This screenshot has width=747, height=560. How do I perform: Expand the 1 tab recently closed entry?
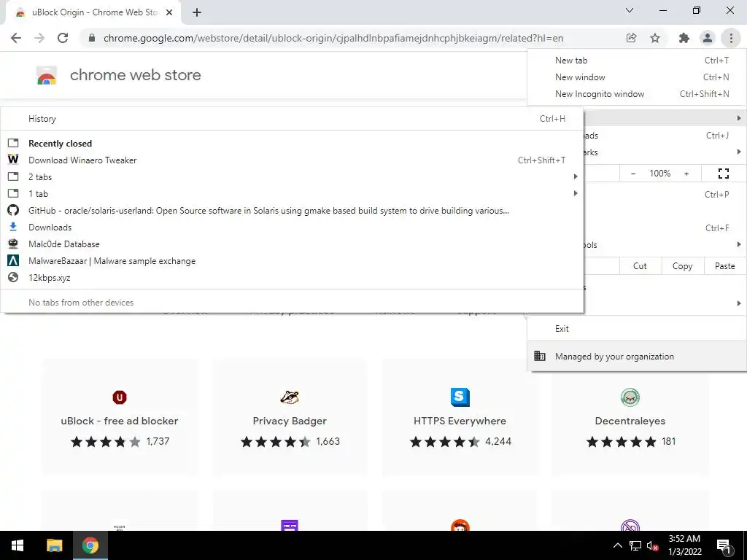(292, 193)
